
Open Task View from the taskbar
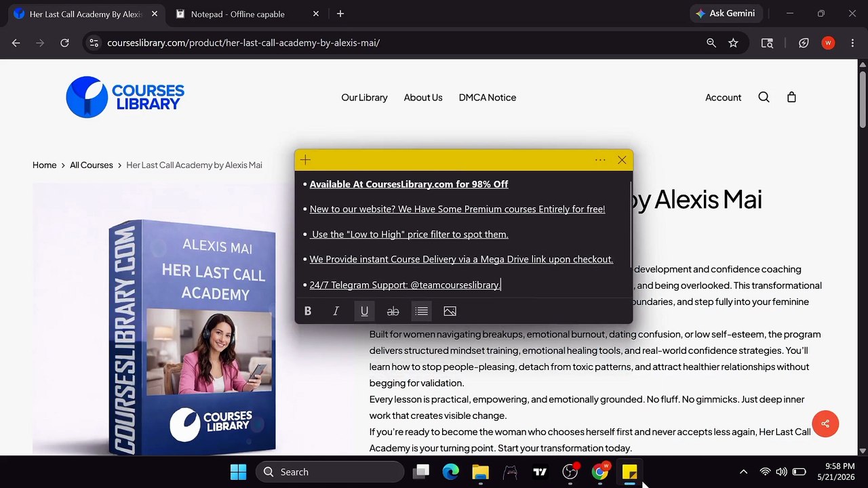tap(422, 472)
